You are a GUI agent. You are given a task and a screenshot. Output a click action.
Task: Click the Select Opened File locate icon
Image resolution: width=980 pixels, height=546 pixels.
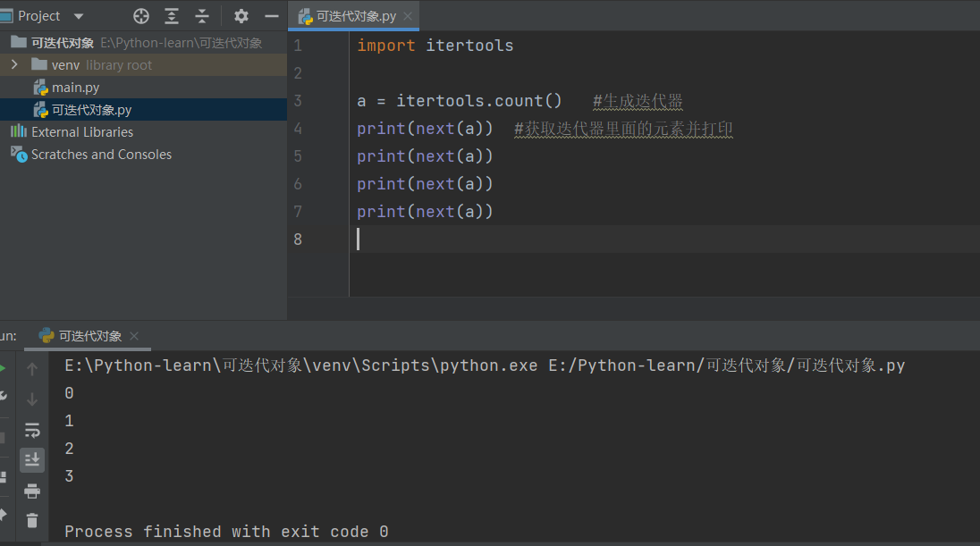point(141,16)
